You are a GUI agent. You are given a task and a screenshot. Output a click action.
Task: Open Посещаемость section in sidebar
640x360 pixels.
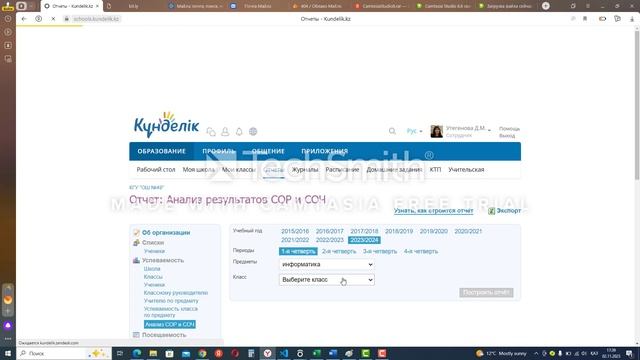click(x=164, y=335)
